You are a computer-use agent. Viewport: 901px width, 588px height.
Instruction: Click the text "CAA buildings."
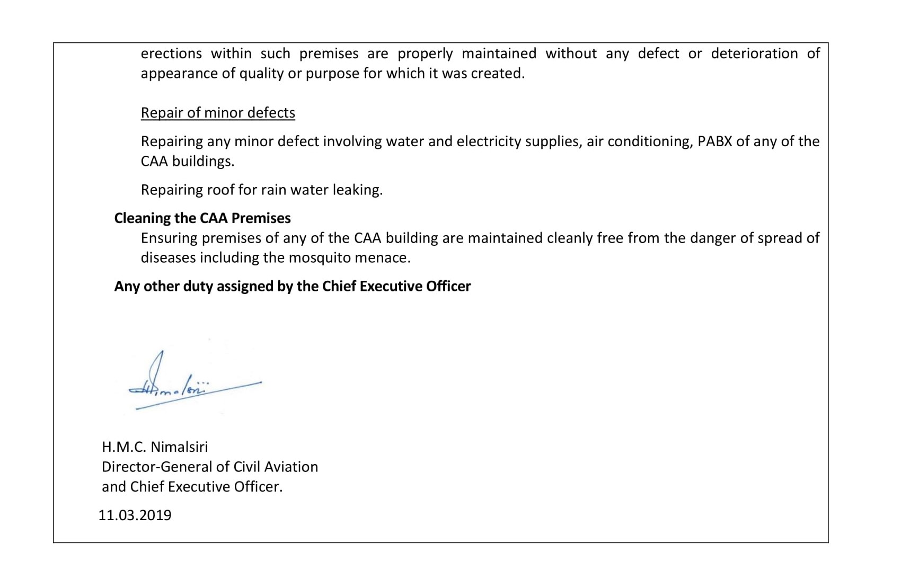point(188,161)
